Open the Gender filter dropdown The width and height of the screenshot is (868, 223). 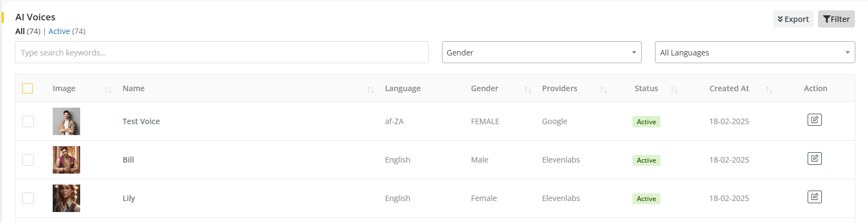(x=541, y=53)
